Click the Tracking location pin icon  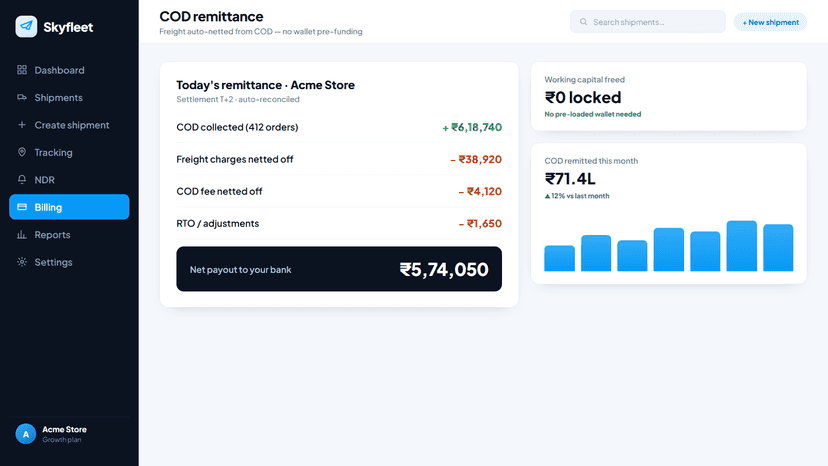coord(22,152)
